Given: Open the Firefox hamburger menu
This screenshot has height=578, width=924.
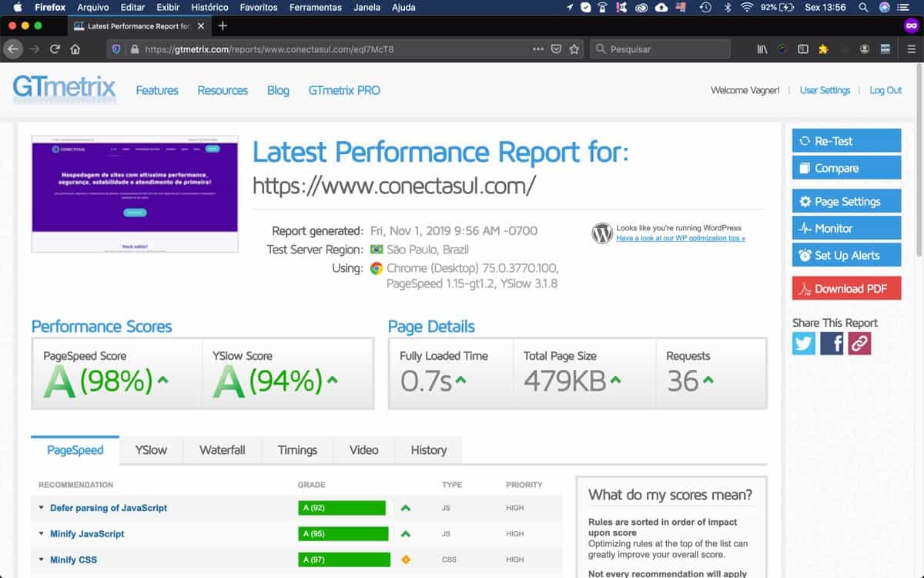Looking at the screenshot, I should click(x=911, y=49).
